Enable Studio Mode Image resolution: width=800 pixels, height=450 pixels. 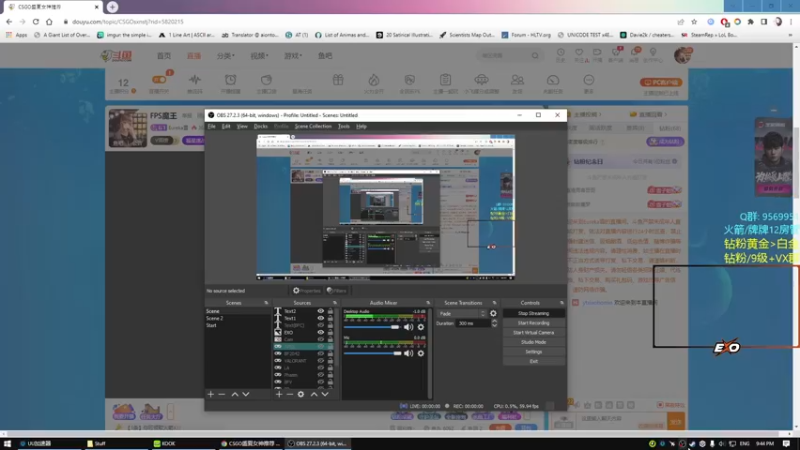click(534, 342)
